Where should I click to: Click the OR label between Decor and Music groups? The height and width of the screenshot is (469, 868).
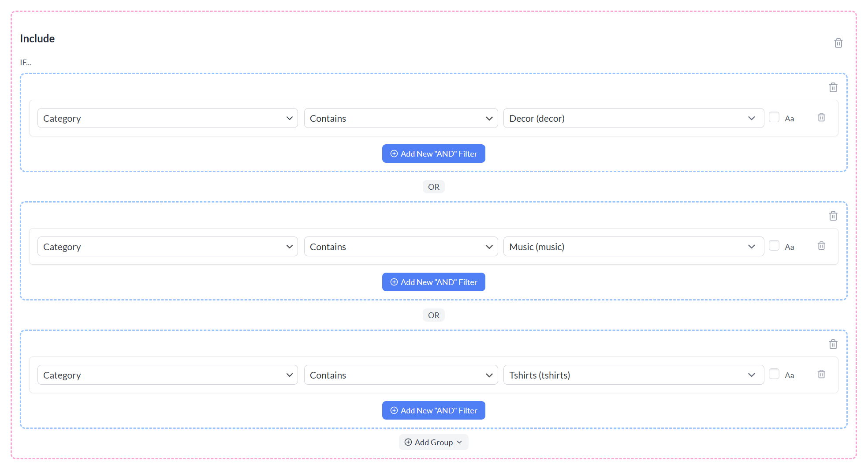pos(433,187)
